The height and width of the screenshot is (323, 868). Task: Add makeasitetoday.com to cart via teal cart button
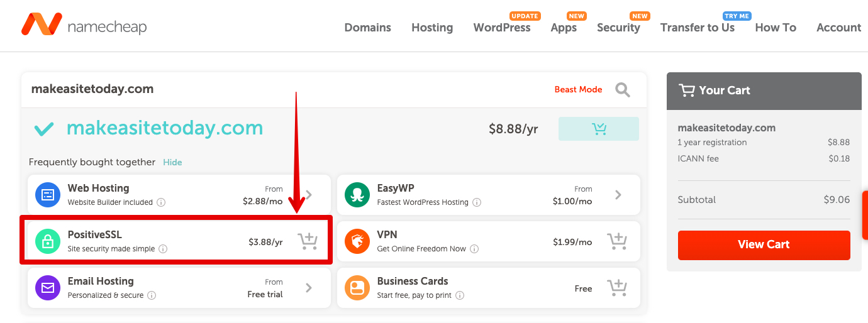coord(599,129)
